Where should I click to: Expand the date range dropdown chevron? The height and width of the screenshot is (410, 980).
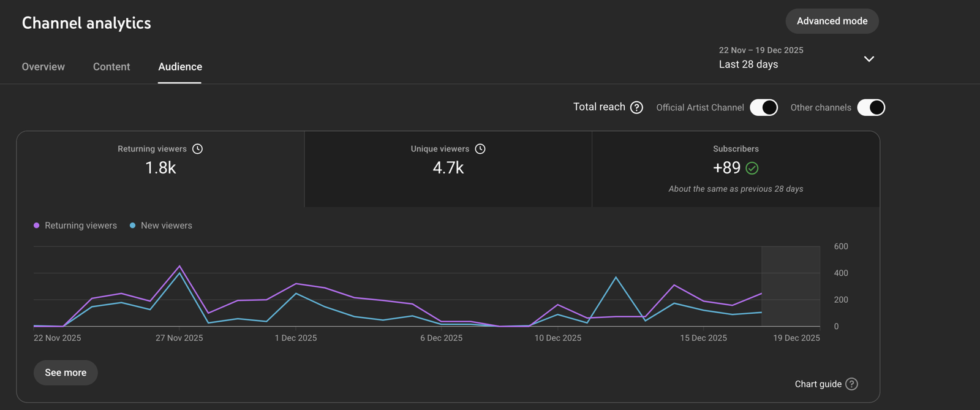[869, 59]
